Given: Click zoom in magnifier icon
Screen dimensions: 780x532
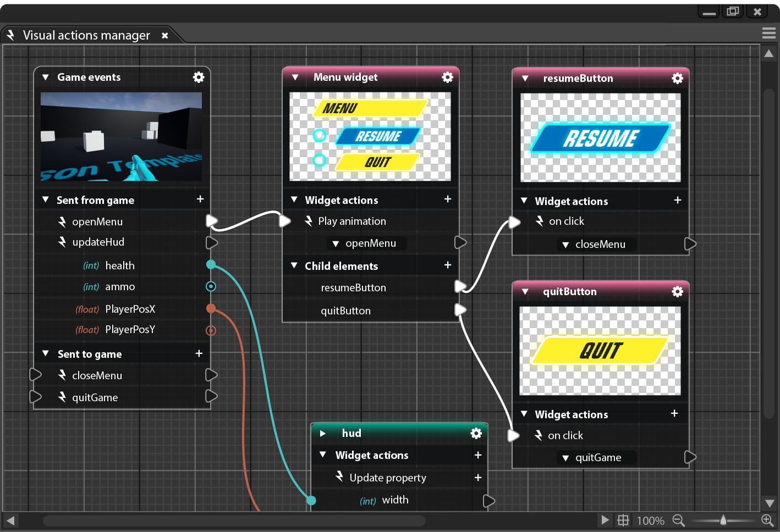Looking at the screenshot, I should pyautogui.click(x=767, y=520).
